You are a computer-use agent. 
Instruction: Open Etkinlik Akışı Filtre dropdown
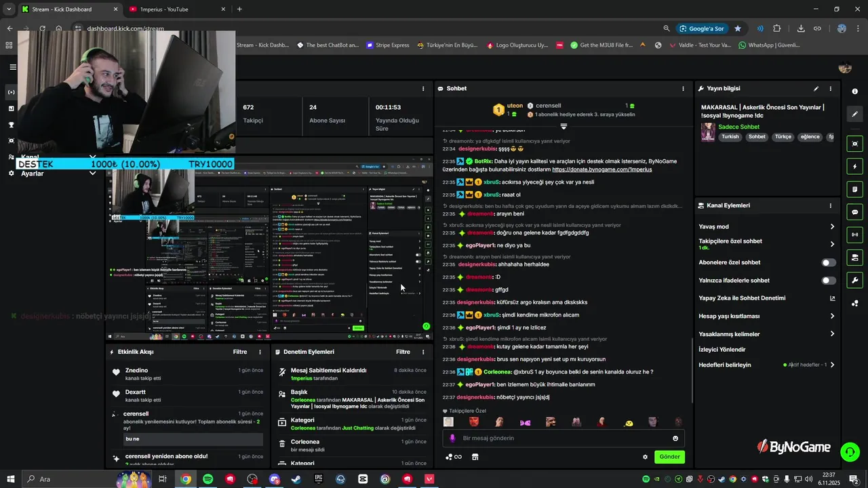(240, 352)
